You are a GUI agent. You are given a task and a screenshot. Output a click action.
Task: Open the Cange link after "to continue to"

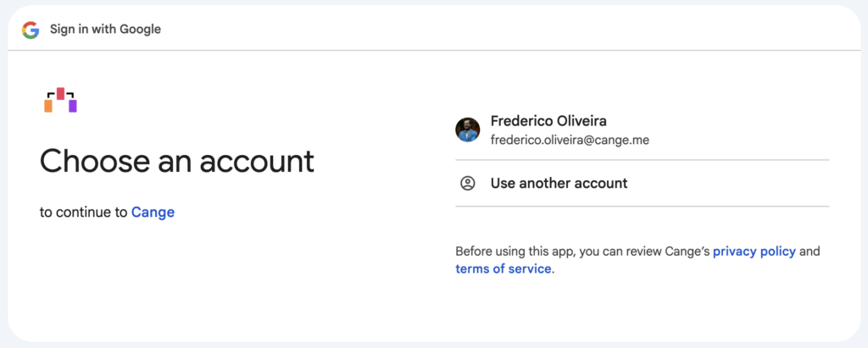point(153,213)
